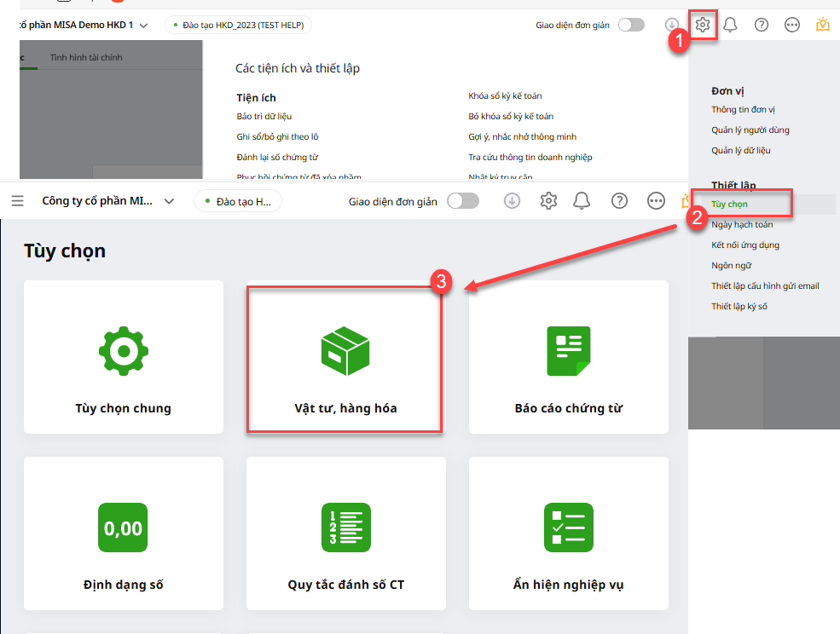Screen dimensions: 840x634
Task: Expand the MISA Demo HKD 1 company dropdown
Action: tap(142, 26)
